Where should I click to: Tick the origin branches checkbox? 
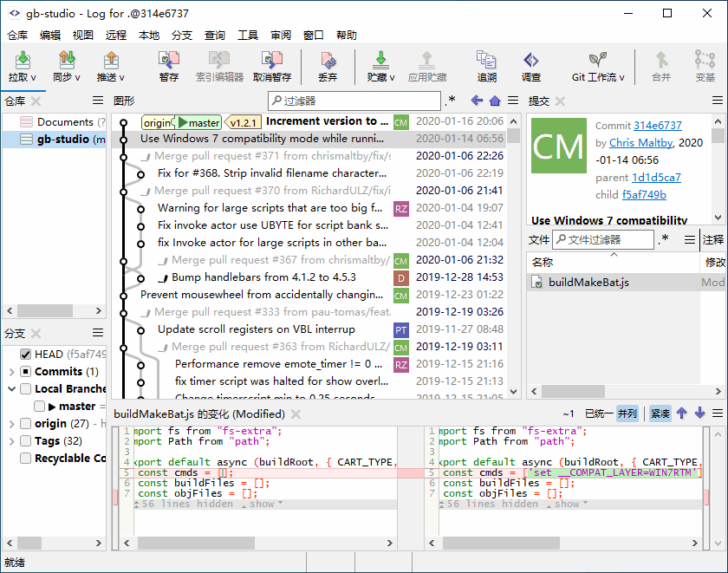click(25, 423)
